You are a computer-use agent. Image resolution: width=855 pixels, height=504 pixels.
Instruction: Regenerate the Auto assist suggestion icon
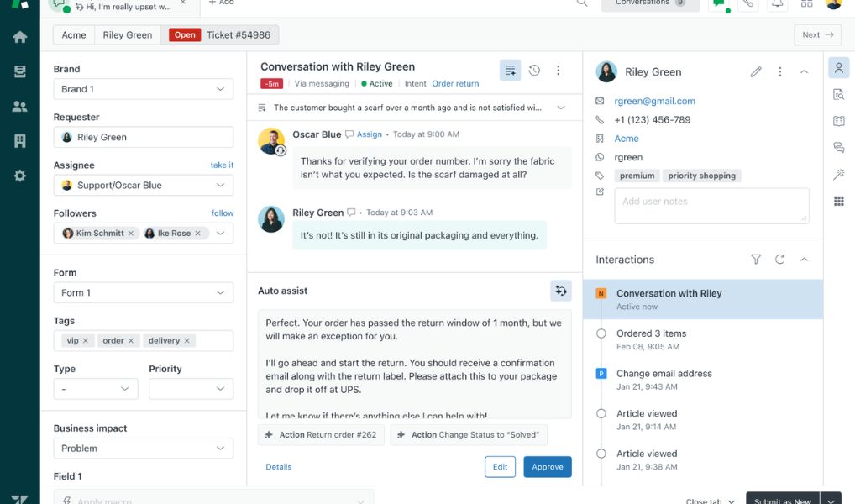(560, 291)
